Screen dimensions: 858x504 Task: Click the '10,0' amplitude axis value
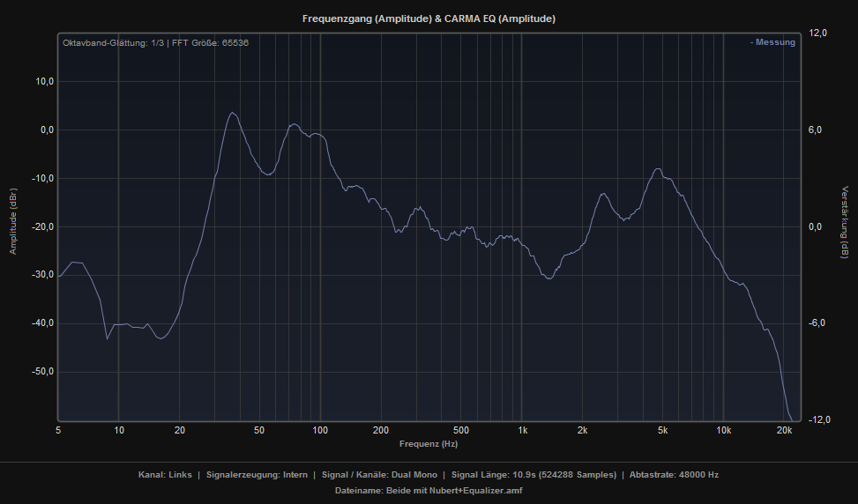coord(45,81)
